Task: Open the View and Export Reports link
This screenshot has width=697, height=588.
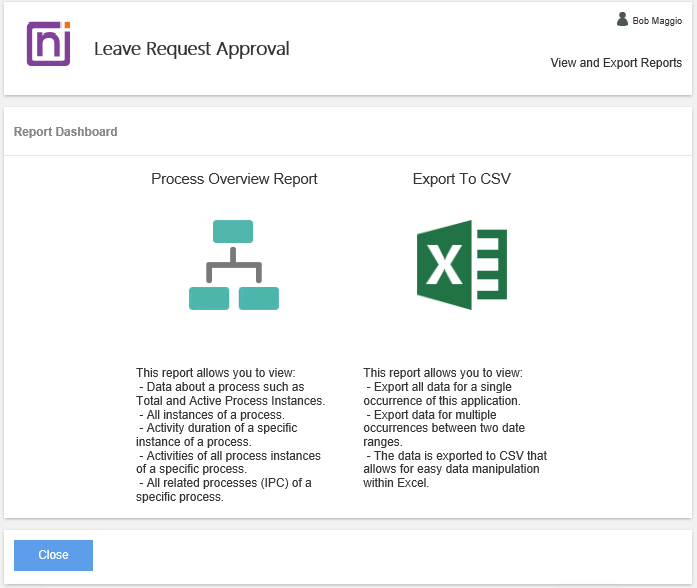Action: tap(616, 63)
